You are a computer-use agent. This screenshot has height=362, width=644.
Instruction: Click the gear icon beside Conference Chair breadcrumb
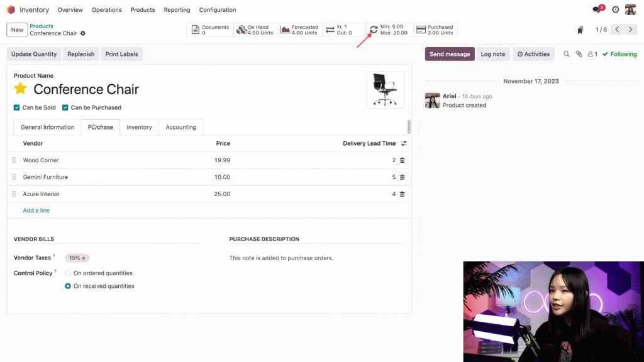[x=83, y=33]
